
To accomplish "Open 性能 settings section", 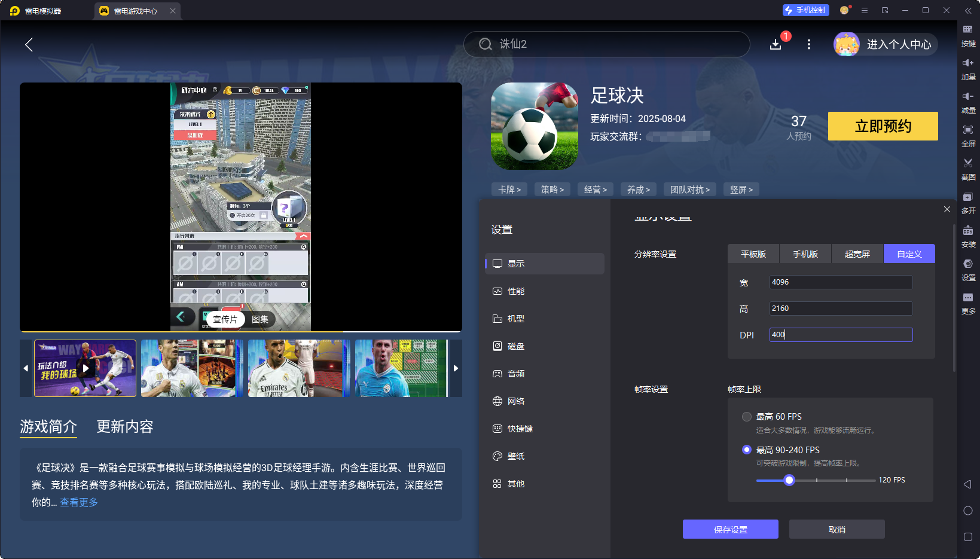I will [545, 291].
